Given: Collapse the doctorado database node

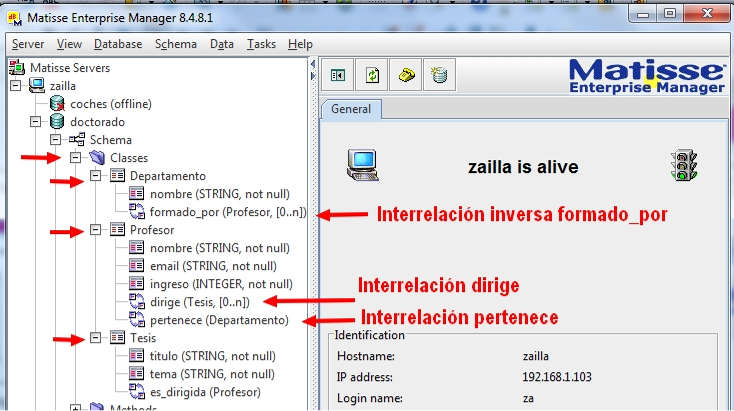Looking at the screenshot, I should (36, 122).
